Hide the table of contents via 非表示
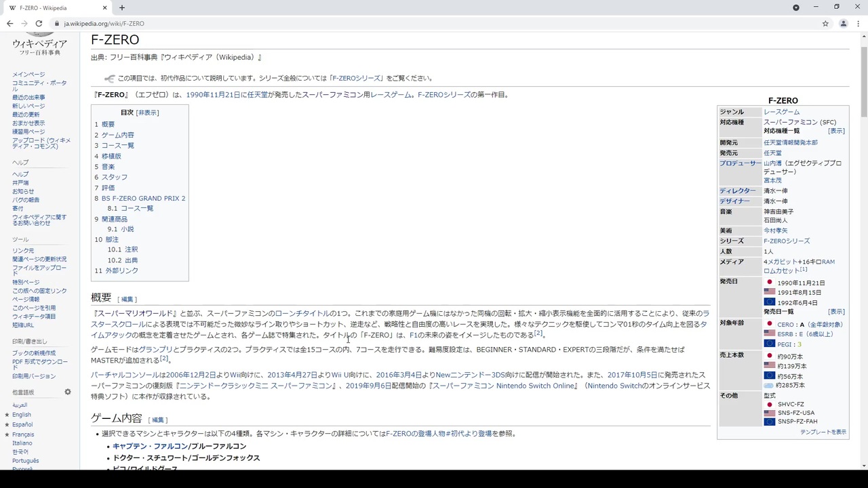868x488 pixels. [148, 112]
